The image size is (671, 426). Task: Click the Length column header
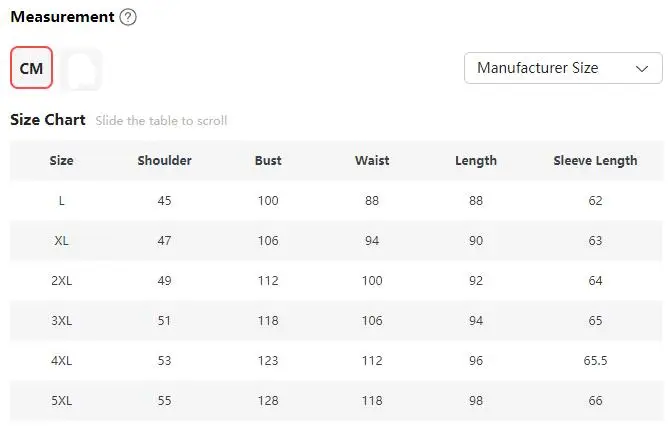pyautogui.click(x=476, y=161)
